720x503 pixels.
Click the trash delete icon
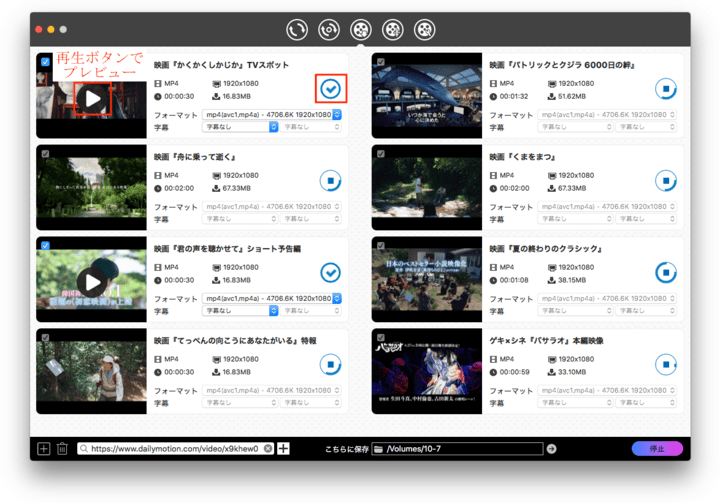point(62,449)
